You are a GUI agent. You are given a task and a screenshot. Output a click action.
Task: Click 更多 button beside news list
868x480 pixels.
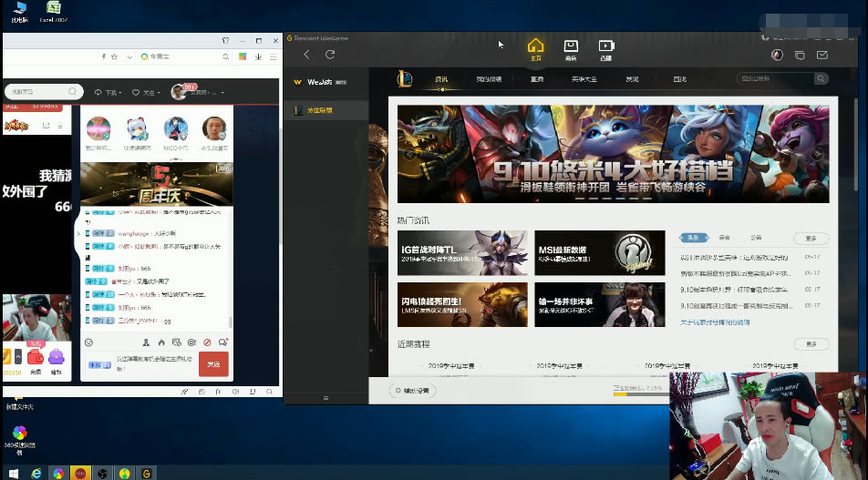click(x=811, y=239)
